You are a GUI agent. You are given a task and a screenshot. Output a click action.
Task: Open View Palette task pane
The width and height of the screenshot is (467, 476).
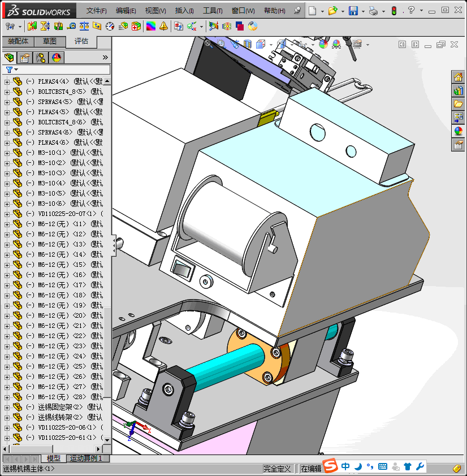tap(458, 118)
